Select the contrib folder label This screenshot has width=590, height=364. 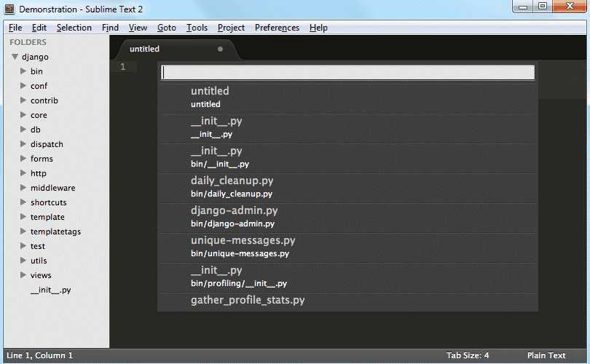tap(44, 100)
